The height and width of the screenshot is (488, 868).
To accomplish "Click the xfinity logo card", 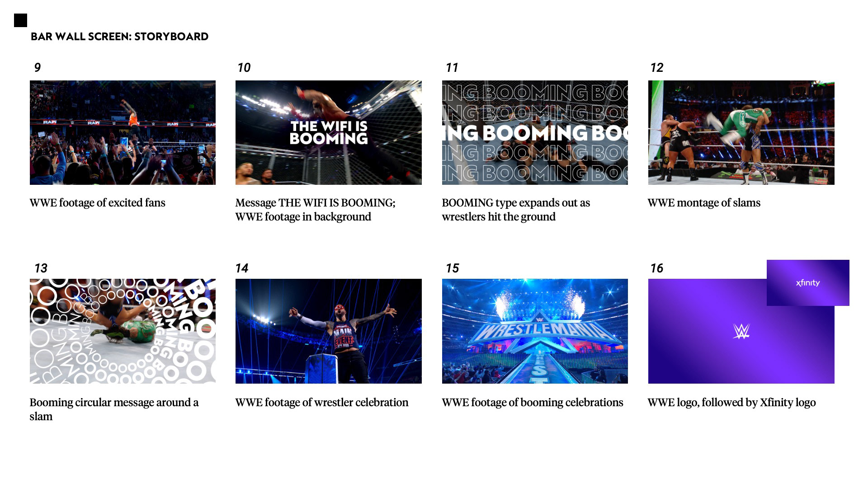I will click(808, 283).
